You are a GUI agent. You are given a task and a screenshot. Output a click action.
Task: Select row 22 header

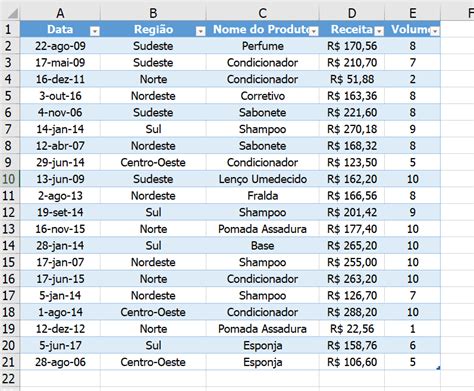[10, 379]
